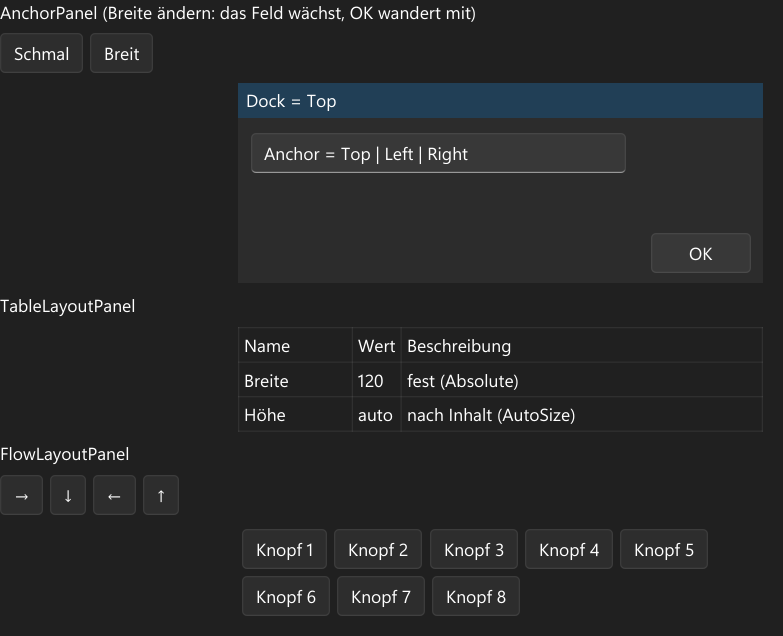783x636 pixels.
Task: Click the Name header cell
Action: coord(295,345)
